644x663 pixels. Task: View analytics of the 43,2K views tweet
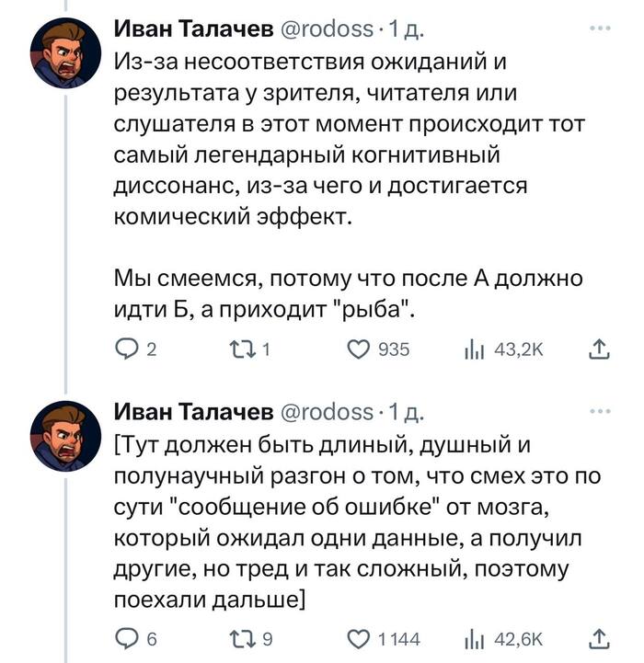tap(477, 350)
